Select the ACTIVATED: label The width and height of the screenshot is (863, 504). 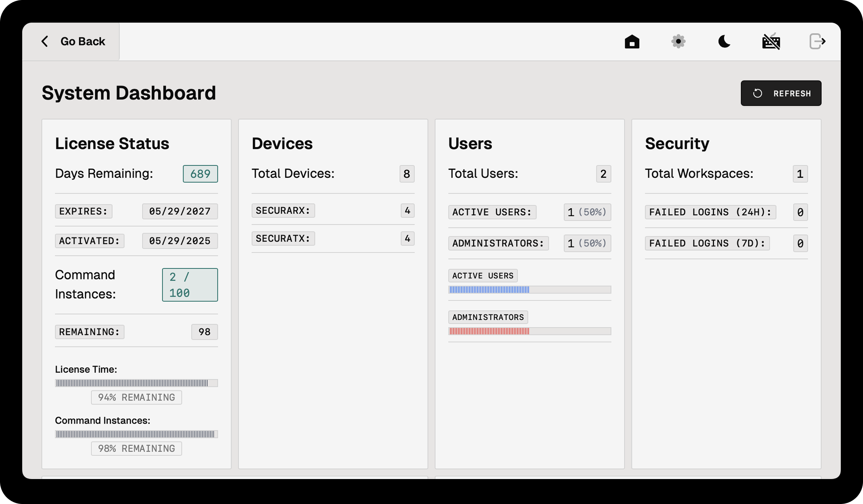coord(90,241)
